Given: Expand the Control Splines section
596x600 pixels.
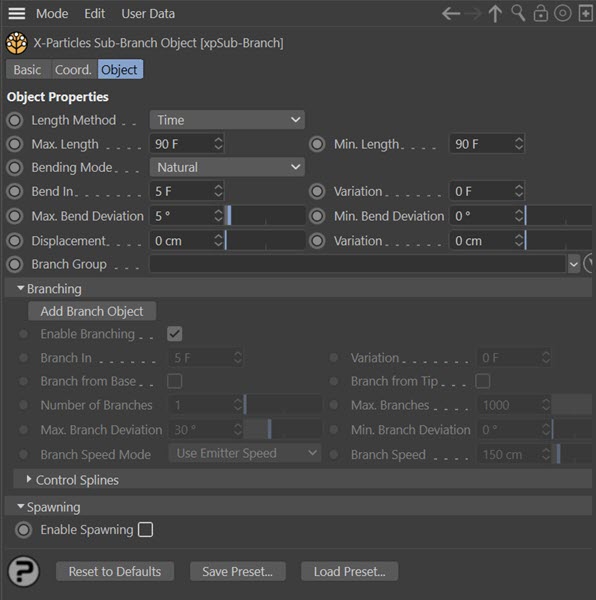Looking at the screenshot, I should click(29, 479).
